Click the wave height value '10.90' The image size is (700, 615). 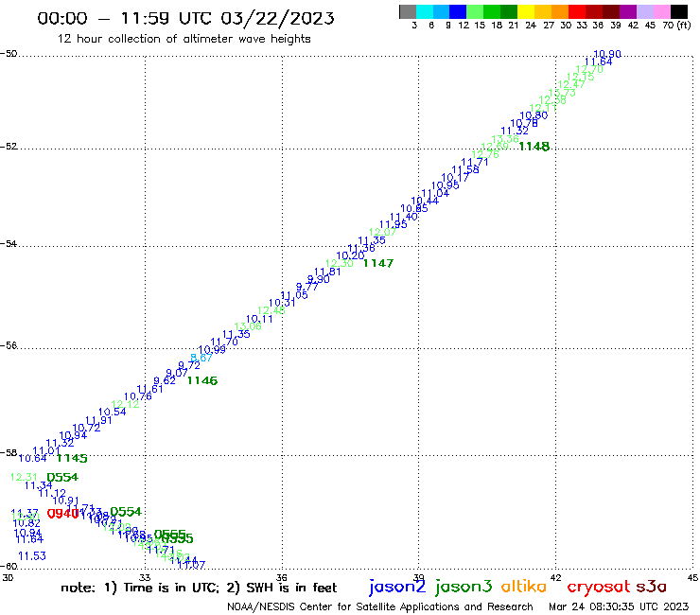(607, 54)
